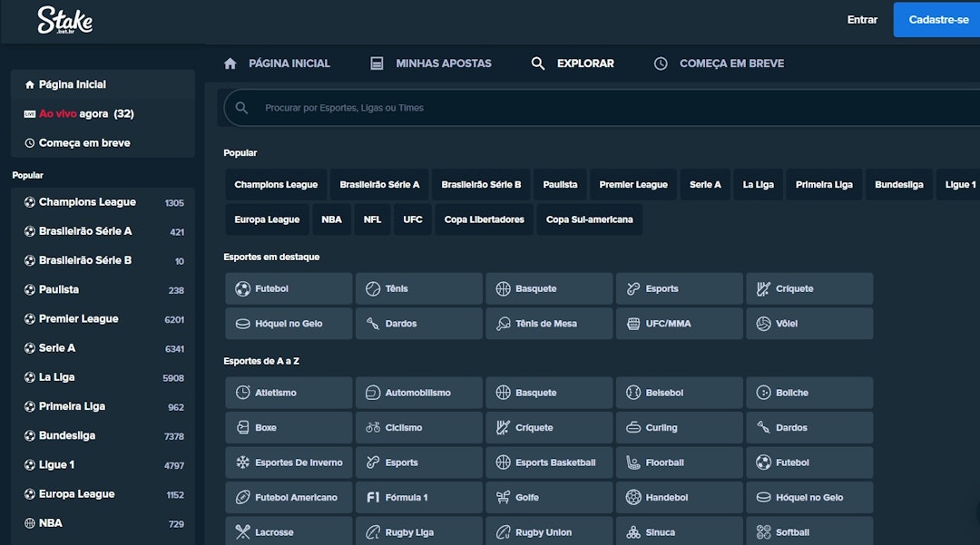Screen dimensions: 980x545
Task: Click the Handebol ball icon
Action: coord(633,498)
